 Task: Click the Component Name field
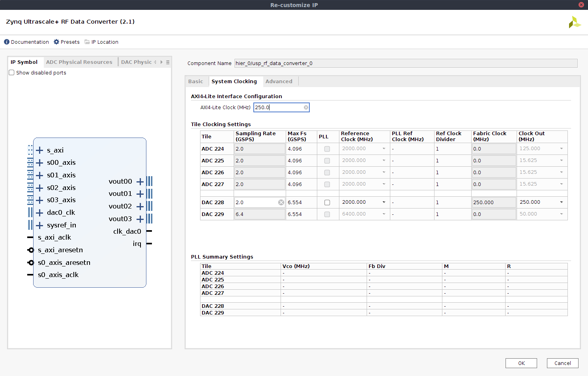(x=406, y=63)
